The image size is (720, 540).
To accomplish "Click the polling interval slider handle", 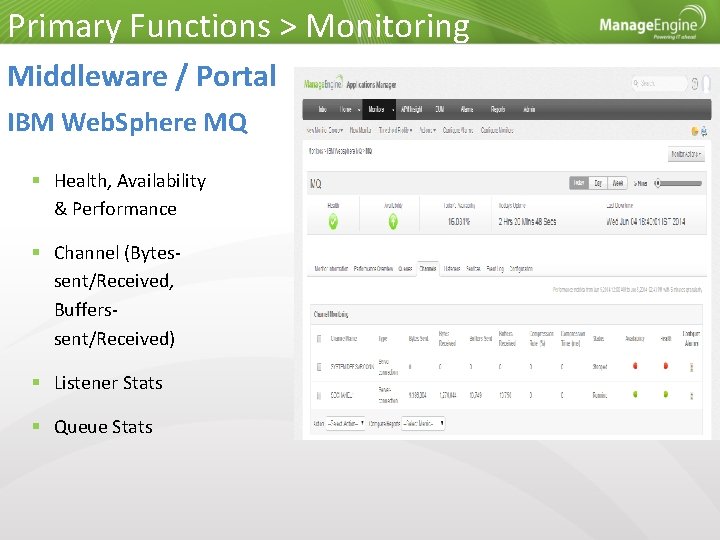I will (x=658, y=183).
